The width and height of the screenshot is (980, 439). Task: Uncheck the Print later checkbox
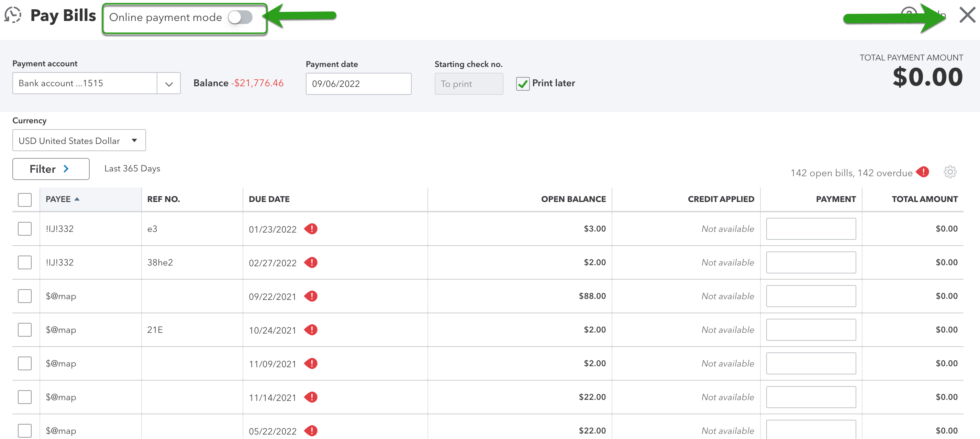pyautogui.click(x=523, y=83)
